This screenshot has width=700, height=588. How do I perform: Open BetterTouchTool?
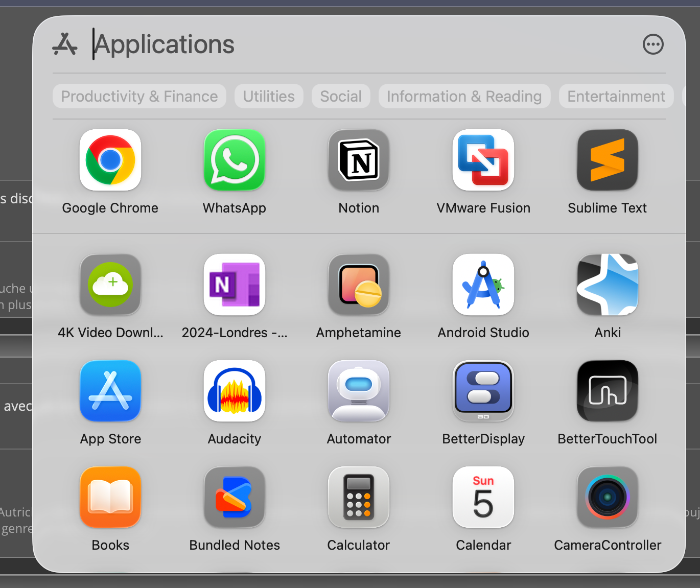(607, 391)
